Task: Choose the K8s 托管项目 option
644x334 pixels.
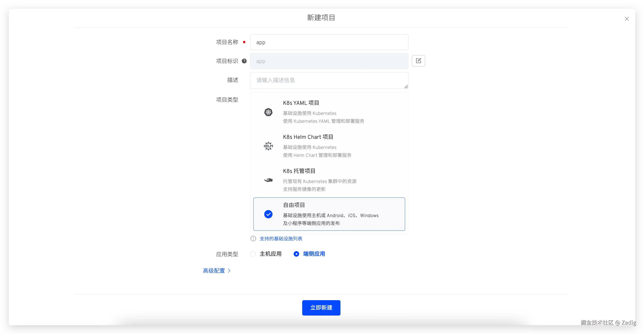Action: (329, 180)
